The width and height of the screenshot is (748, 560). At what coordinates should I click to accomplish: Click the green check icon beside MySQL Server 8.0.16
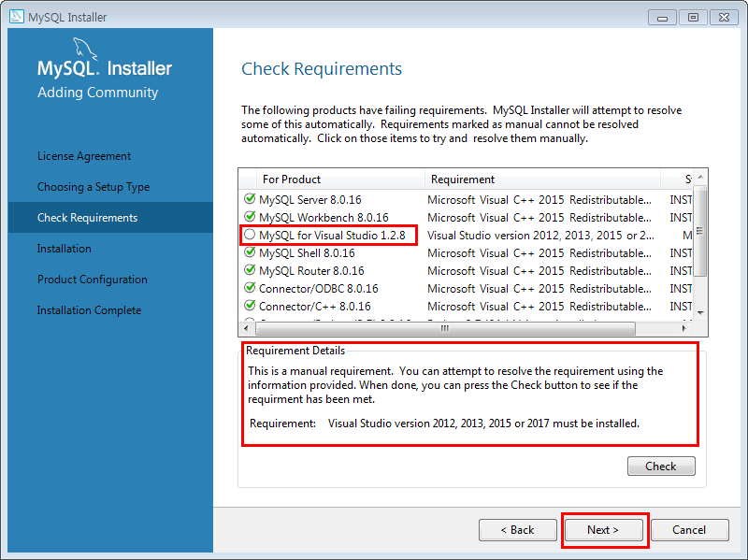coord(250,199)
